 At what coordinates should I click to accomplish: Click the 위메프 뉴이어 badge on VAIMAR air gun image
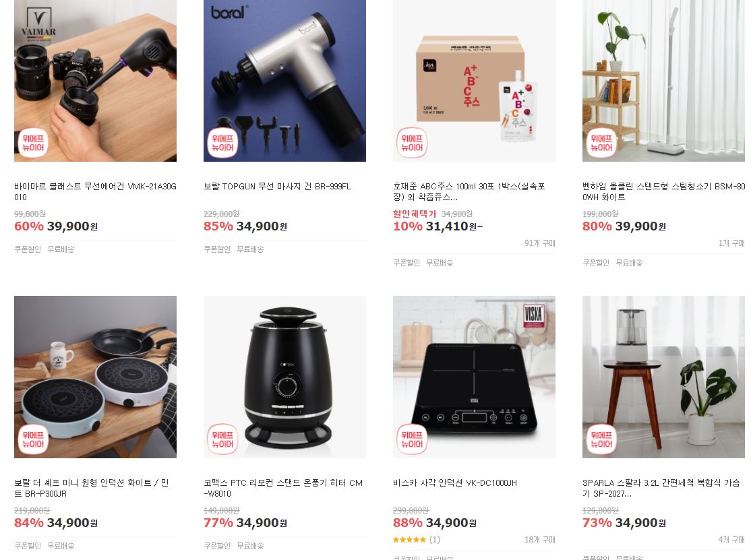pyautogui.click(x=33, y=143)
